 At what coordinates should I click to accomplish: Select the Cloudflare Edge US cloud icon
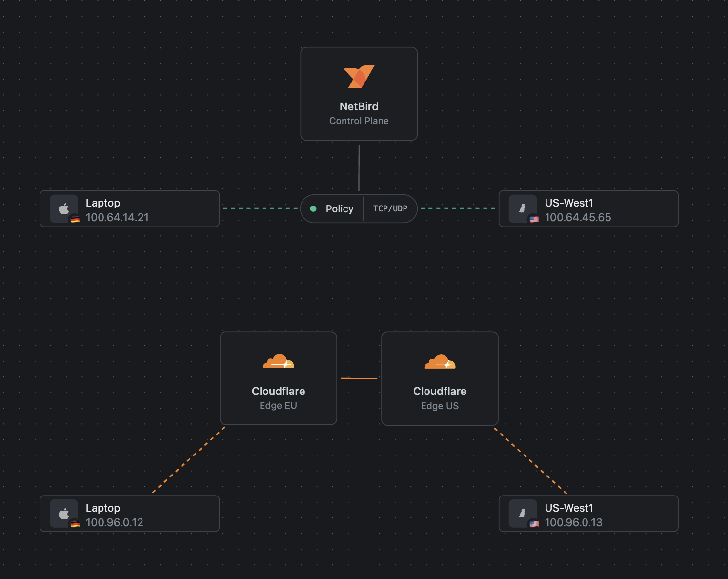[x=440, y=361]
